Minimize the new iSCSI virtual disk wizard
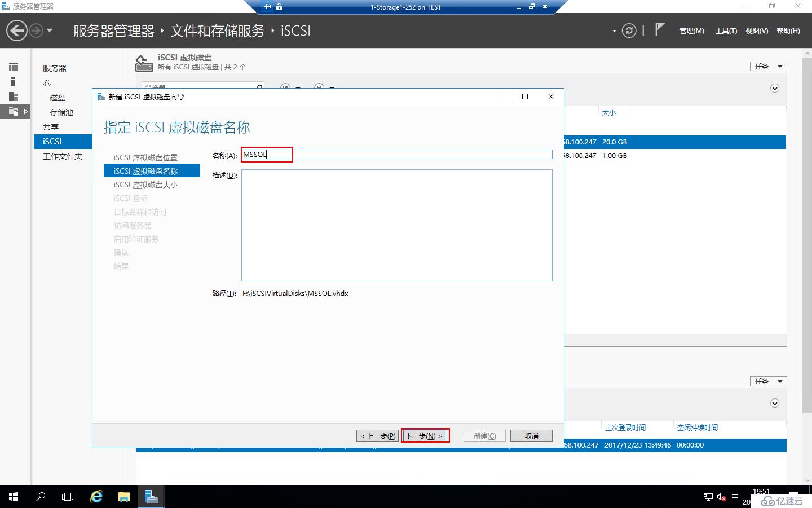The height and width of the screenshot is (508, 812). 499,97
